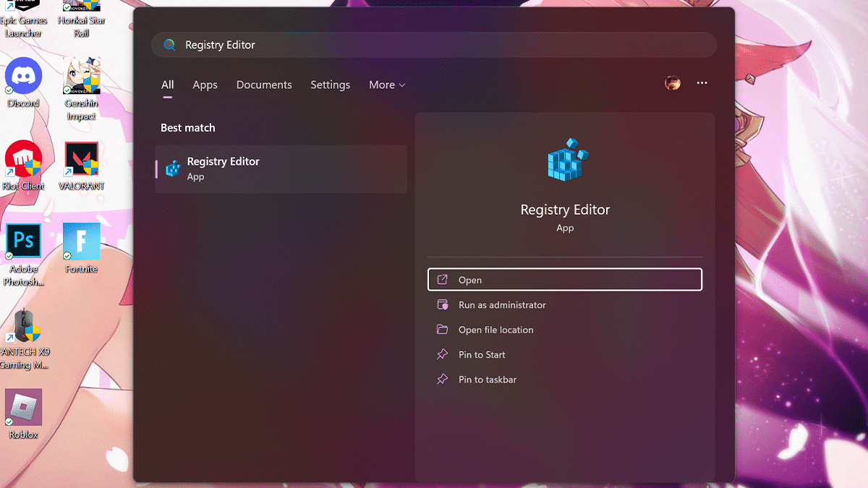Select Pin to Start

(565, 354)
